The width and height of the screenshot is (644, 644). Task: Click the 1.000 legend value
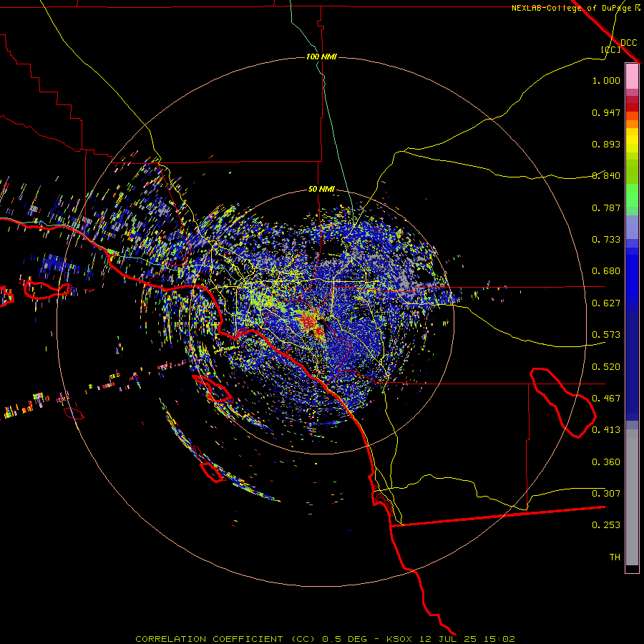606,80
